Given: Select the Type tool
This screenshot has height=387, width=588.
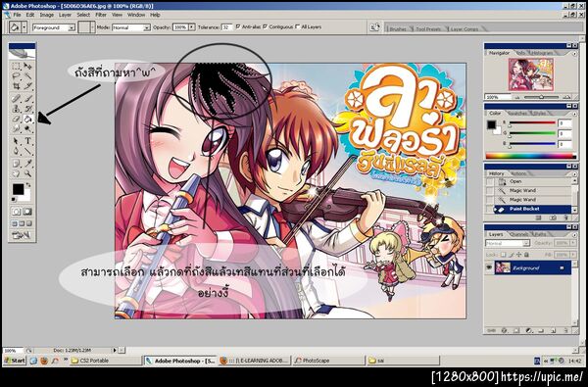Looking at the screenshot, I should (27, 141).
